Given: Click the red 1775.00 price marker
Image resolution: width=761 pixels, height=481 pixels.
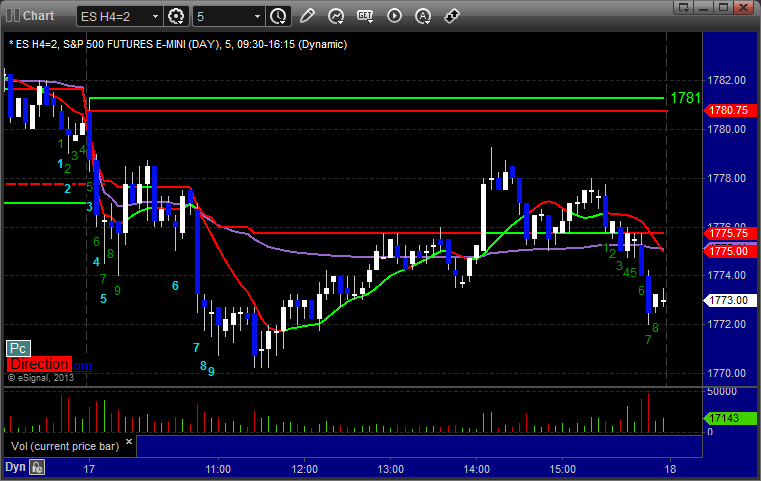Looking at the screenshot, I should tap(729, 251).
